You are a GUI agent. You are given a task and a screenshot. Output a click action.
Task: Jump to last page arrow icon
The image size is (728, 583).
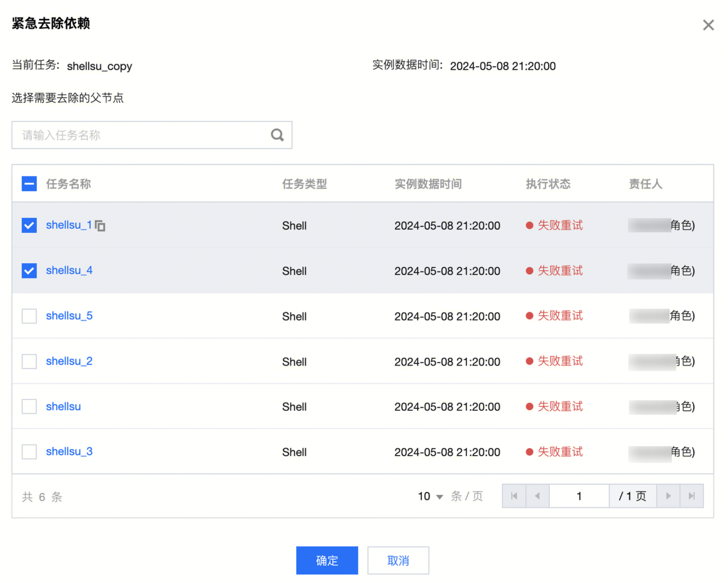coord(691,496)
